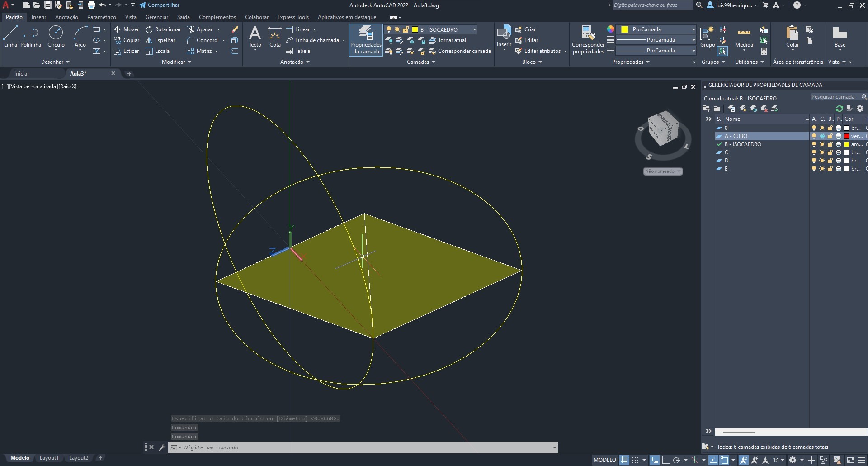Screen dimensions: 868x466
Task: Expand the Anotação panel
Action: click(295, 62)
